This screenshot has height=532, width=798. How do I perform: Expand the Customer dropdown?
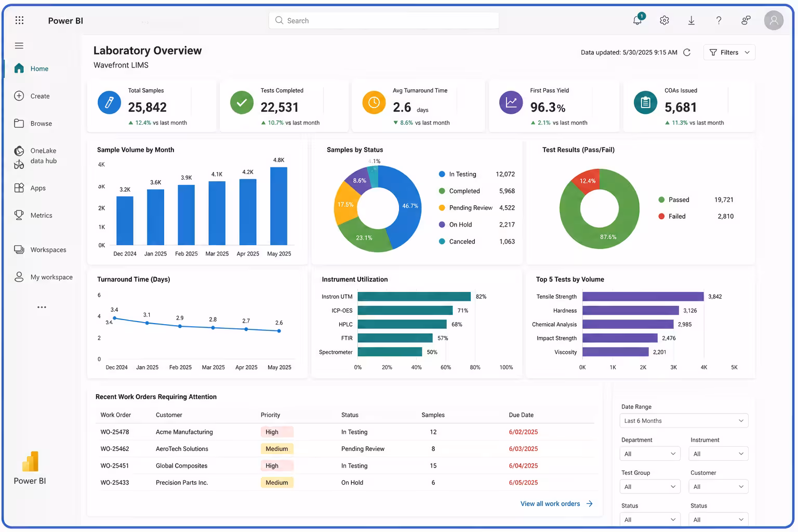[719, 487]
